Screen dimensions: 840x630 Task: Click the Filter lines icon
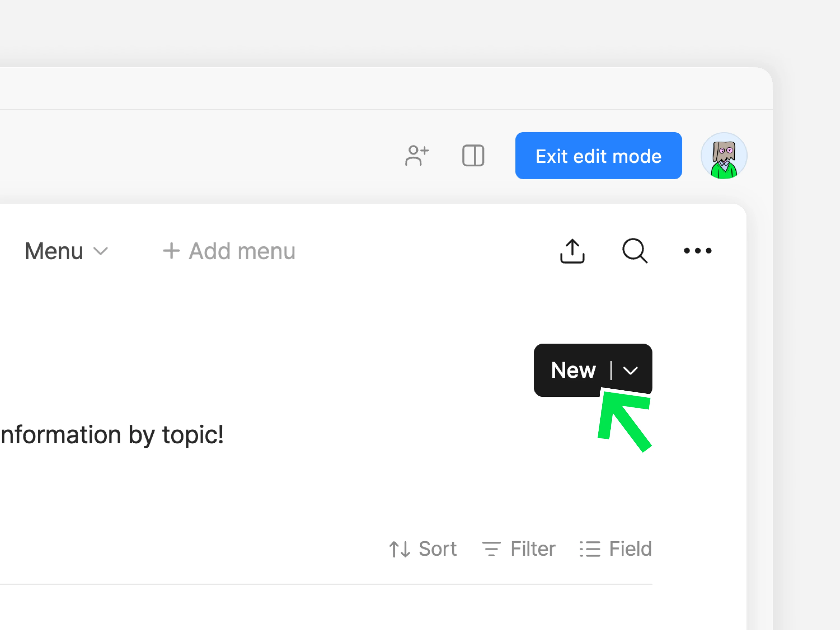point(491,549)
